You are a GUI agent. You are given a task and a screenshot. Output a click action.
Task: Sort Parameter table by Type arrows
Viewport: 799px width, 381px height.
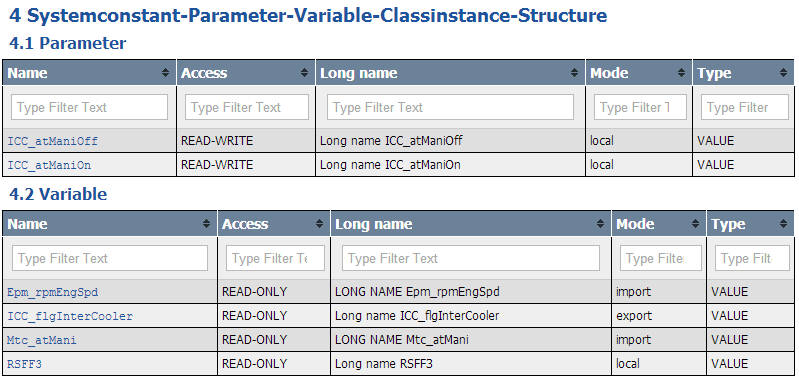[783, 73]
